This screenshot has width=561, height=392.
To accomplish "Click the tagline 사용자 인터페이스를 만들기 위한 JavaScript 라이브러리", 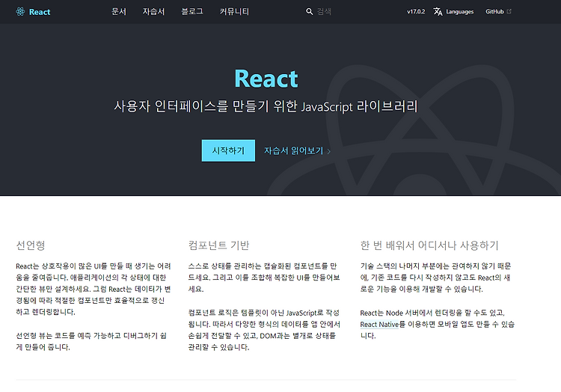I will tap(266, 106).
